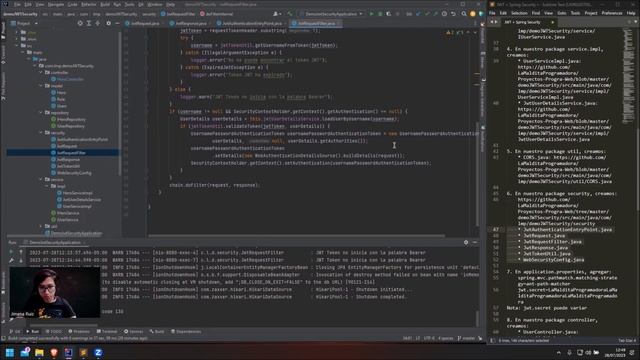The width and height of the screenshot is (640, 360).
Task: Open File Explorer from the taskbar
Action: (39, 352)
